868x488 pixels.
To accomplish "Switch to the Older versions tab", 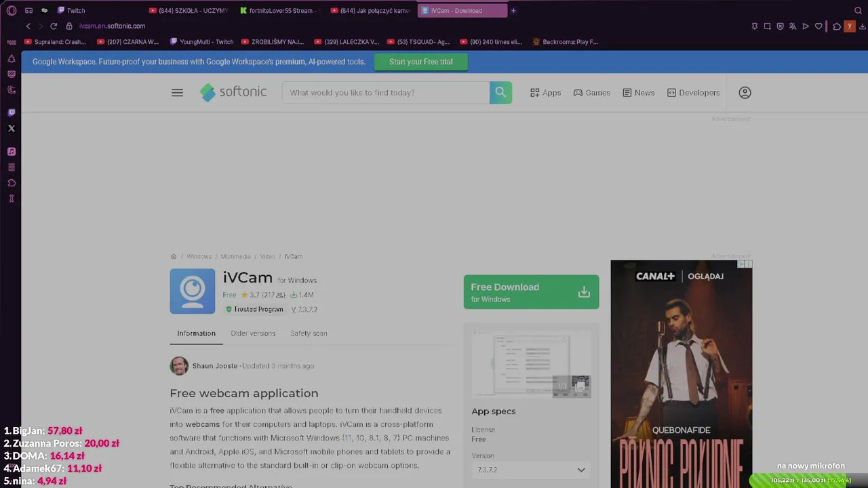I will tap(253, 333).
